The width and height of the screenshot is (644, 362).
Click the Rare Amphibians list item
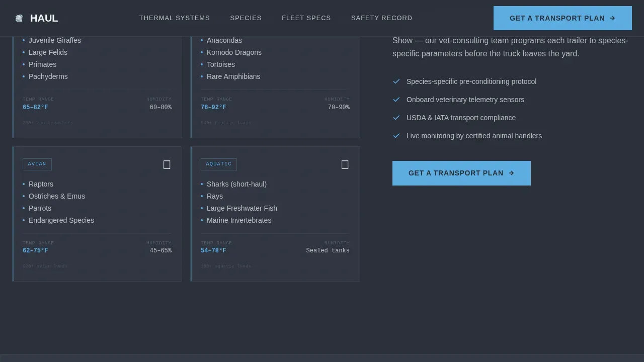pyautogui.click(x=233, y=76)
